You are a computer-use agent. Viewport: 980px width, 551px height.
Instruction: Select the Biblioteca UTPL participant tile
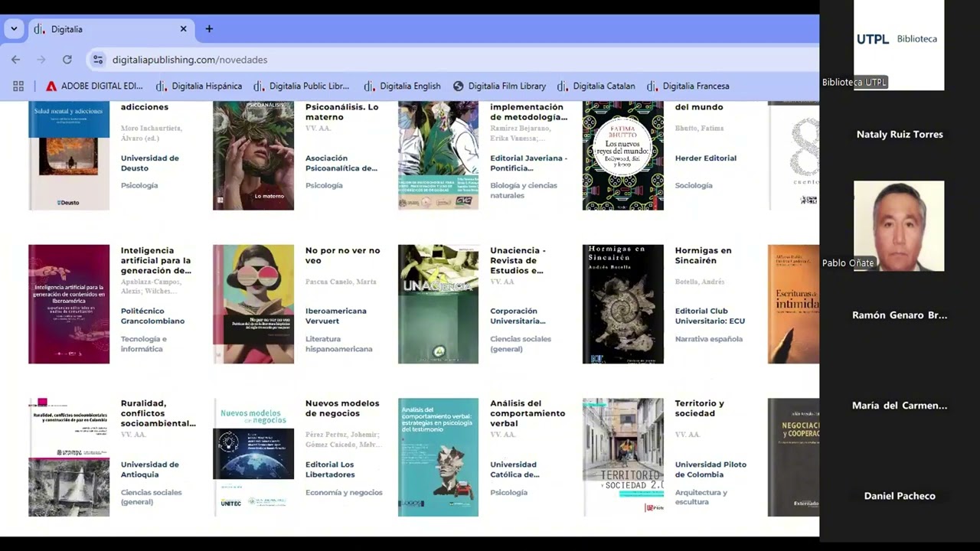pyautogui.click(x=899, y=44)
